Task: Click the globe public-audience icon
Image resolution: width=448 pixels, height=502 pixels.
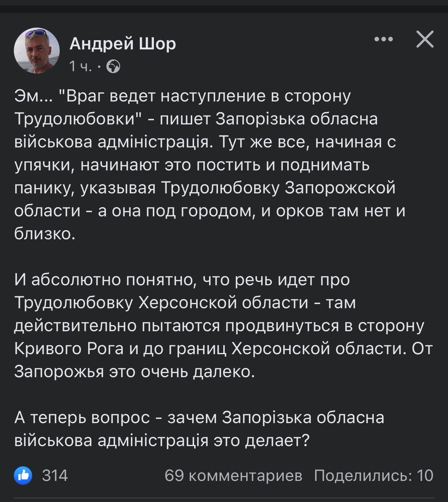Action: pyautogui.click(x=113, y=67)
